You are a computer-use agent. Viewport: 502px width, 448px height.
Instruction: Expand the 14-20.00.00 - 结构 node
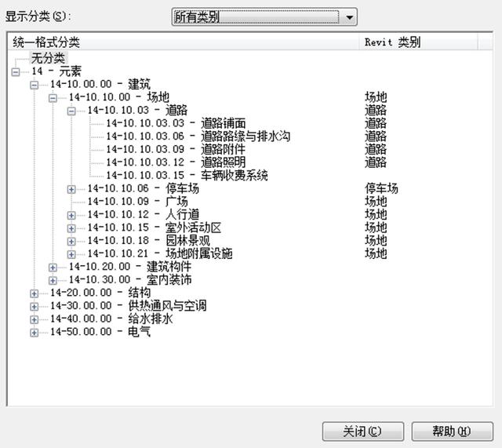(34, 293)
